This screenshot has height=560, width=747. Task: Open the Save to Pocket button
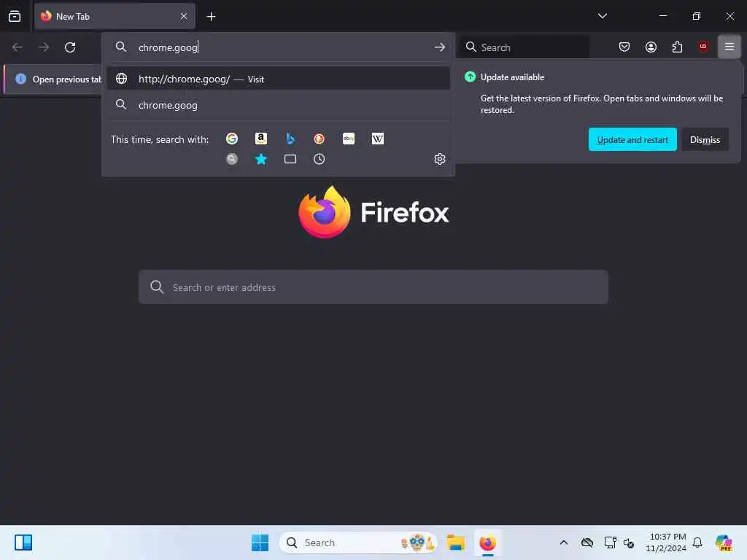(x=624, y=47)
